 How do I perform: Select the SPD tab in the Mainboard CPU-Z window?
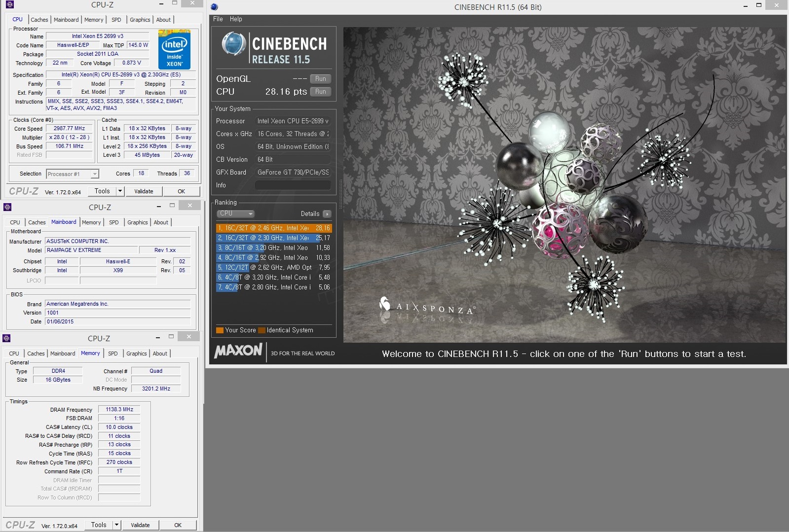[x=114, y=222]
